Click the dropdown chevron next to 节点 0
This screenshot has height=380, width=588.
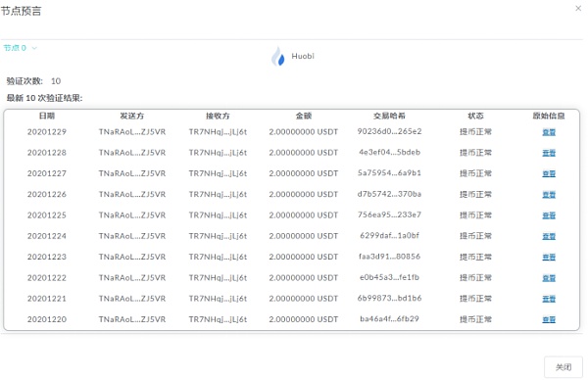pyautogui.click(x=34, y=48)
